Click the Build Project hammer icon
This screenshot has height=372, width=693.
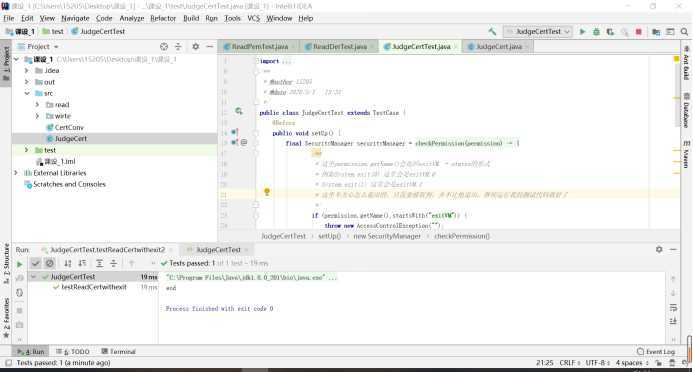tap(492, 32)
